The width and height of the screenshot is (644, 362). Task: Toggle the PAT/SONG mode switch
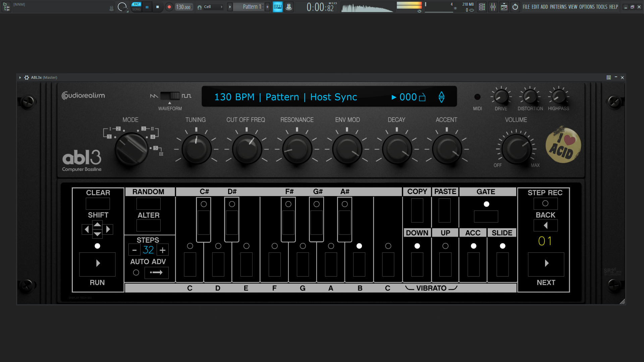pos(136,7)
